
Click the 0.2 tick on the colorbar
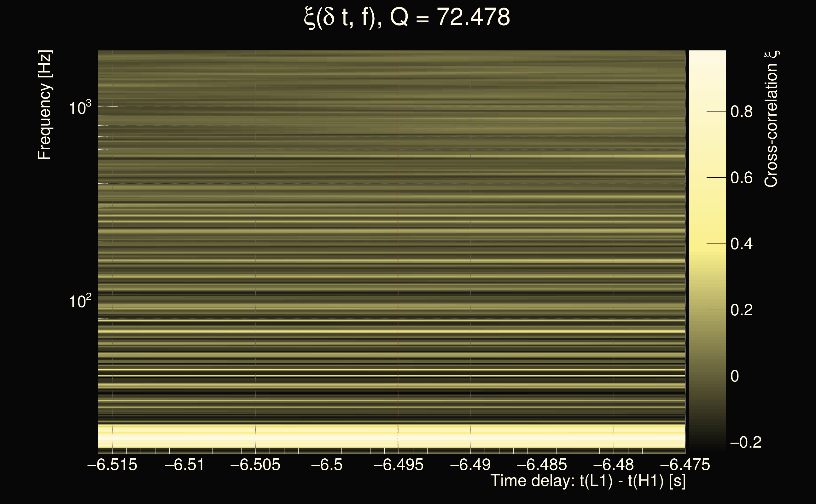pos(741,310)
